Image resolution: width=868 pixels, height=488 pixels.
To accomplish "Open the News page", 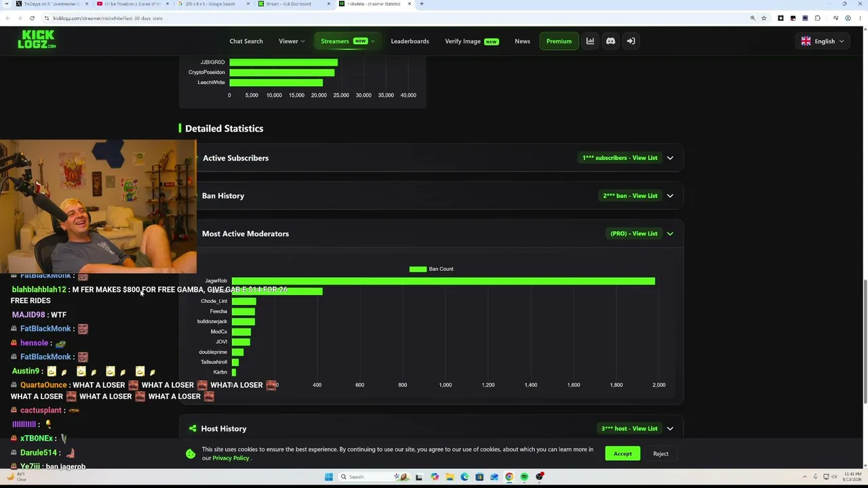I will coord(522,41).
